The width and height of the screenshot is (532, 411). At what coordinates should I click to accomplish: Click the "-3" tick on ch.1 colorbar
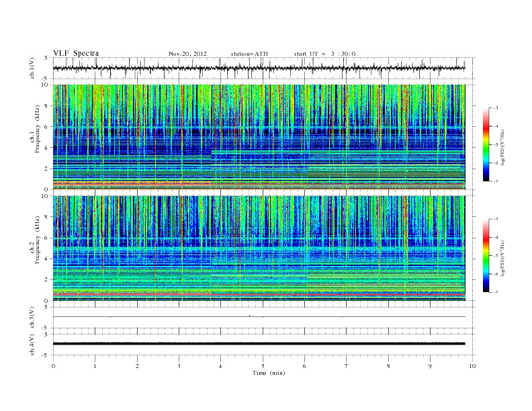[495, 108]
